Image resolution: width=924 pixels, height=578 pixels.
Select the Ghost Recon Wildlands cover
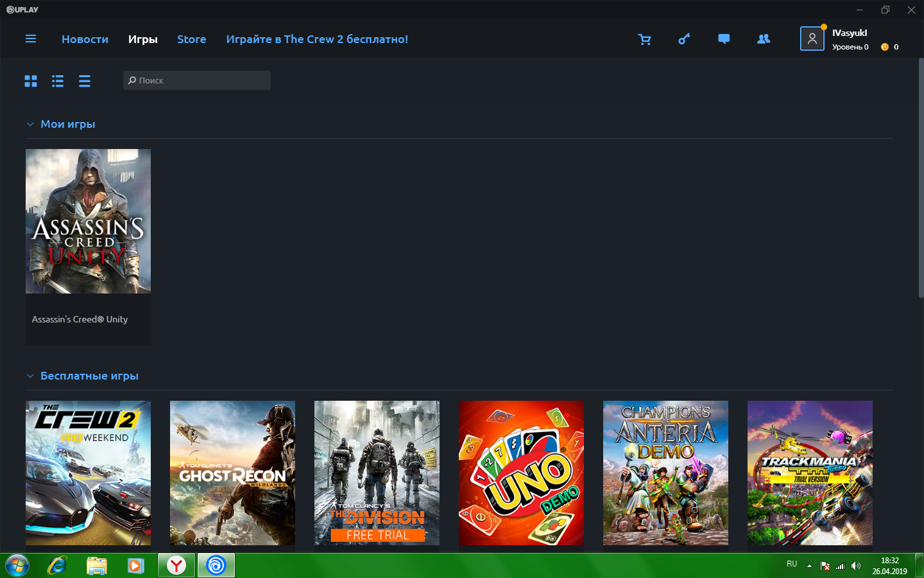tap(232, 473)
